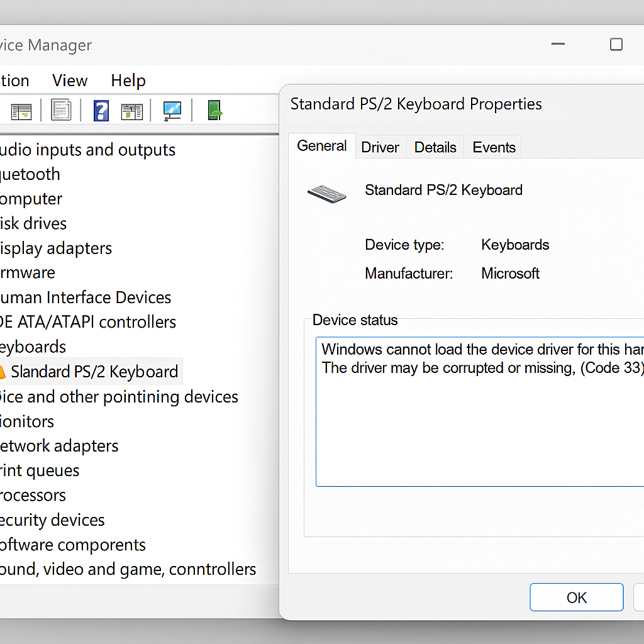644x644 pixels.
Task: Open the Help menu
Action: pos(128,80)
